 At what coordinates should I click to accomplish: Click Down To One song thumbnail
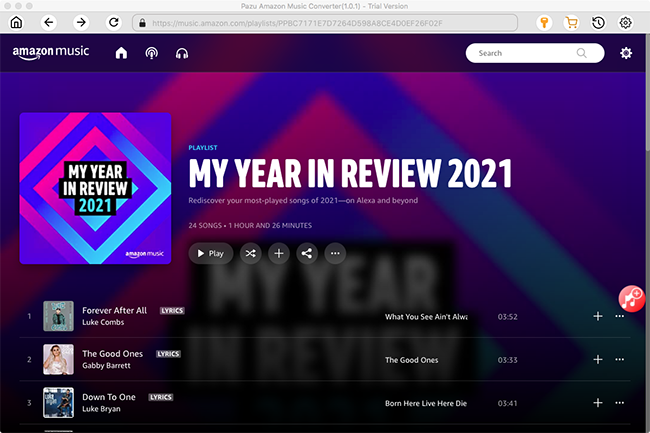[x=58, y=402]
